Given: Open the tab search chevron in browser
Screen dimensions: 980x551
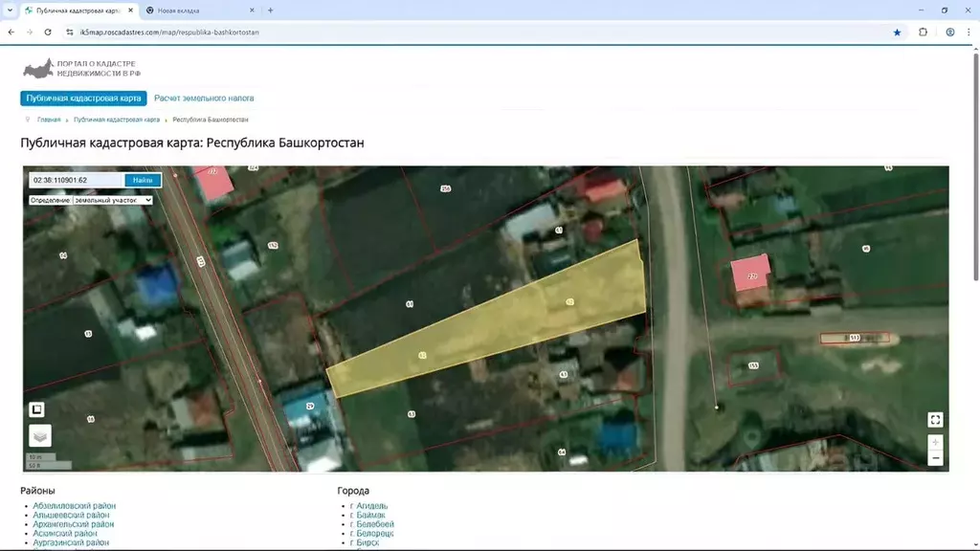Looking at the screenshot, I should pos(10,11).
